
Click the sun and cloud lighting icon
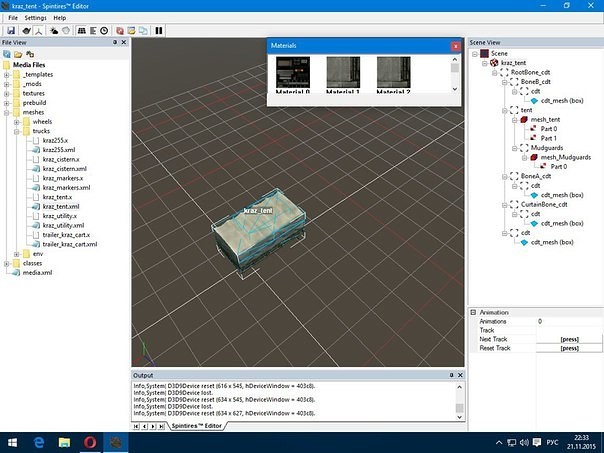pos(54,31)
